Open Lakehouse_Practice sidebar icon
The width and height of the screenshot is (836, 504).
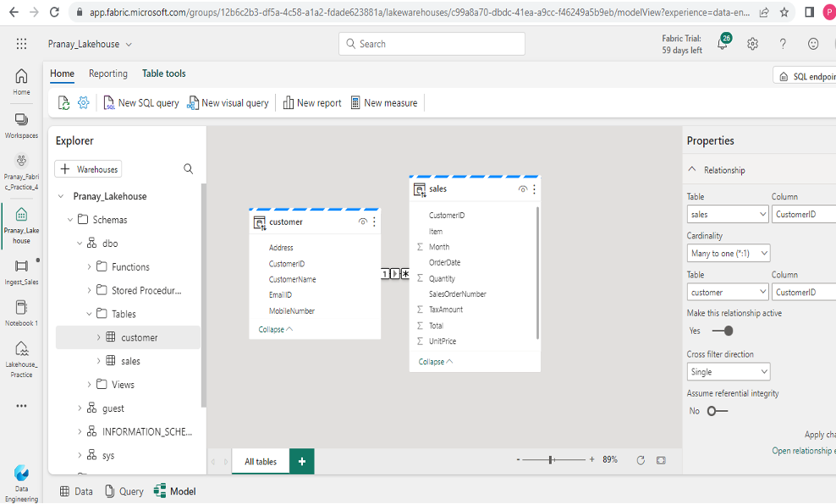21,359
